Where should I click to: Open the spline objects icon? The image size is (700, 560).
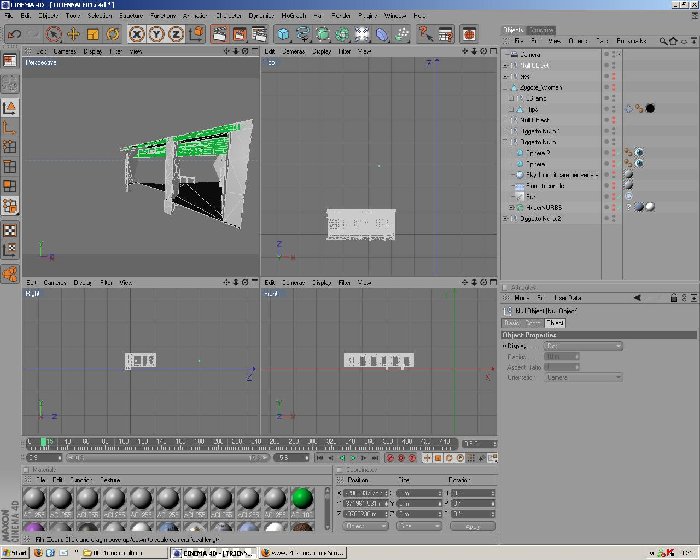(303, 34)
